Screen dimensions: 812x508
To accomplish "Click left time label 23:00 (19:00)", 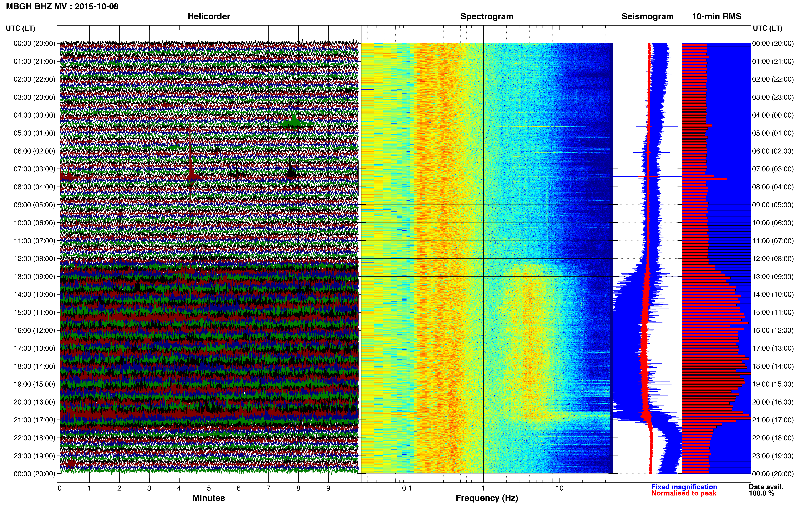I will click(34, 456).
